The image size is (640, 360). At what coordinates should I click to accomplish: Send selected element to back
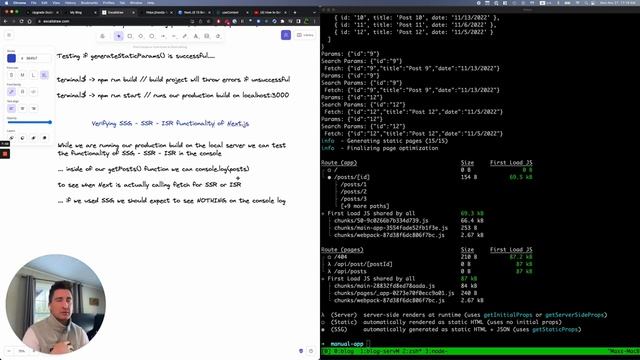point(11,138)
